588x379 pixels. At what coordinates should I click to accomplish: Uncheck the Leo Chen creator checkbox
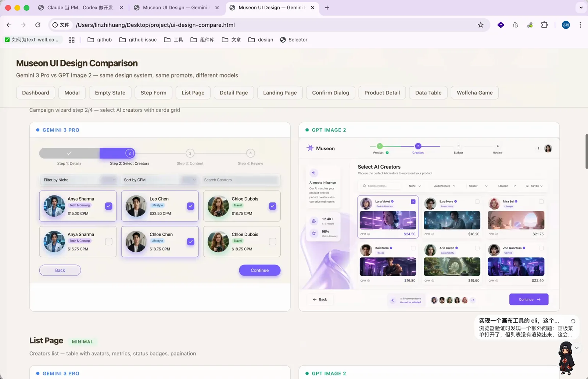(191, 206)
